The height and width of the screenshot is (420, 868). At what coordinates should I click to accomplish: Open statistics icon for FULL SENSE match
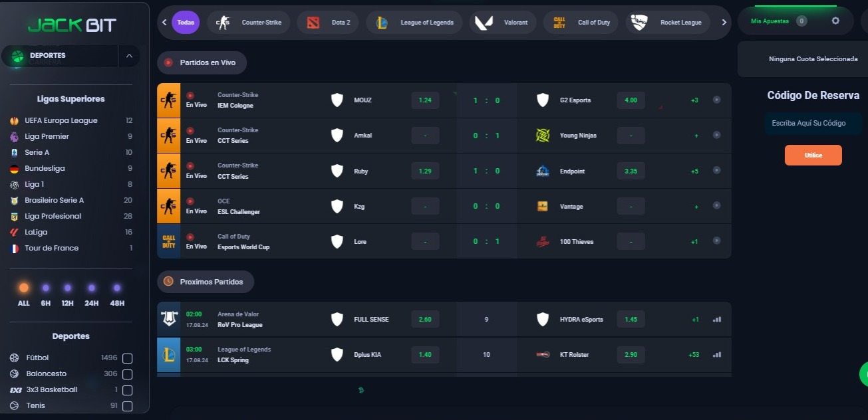(x=717, y=320)
